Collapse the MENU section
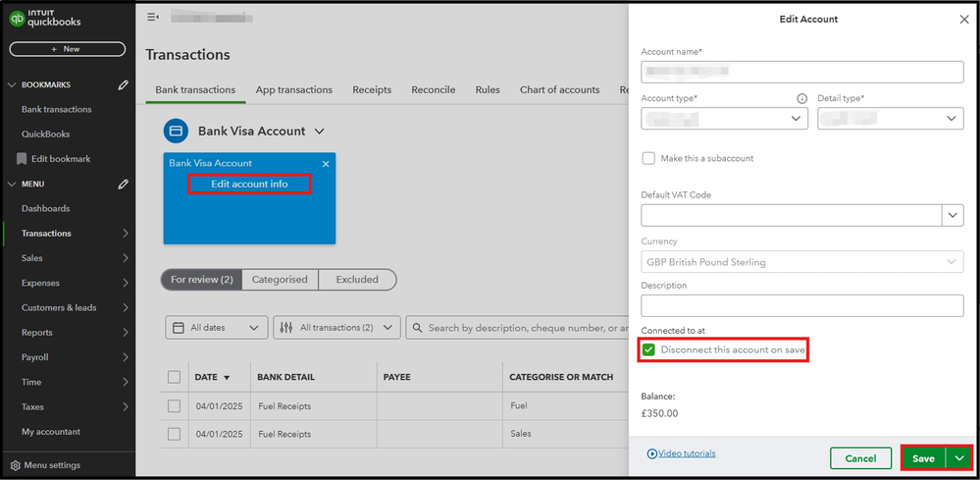 pyautogui.click(x=12, y=185)
